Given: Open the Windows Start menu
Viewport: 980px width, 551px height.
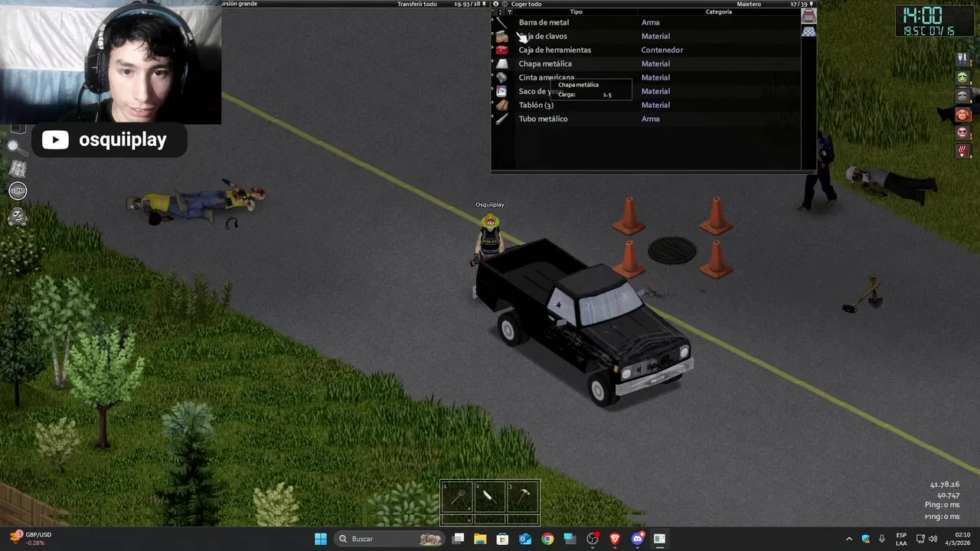Looking at the screenshot, I should pos(321,539).
